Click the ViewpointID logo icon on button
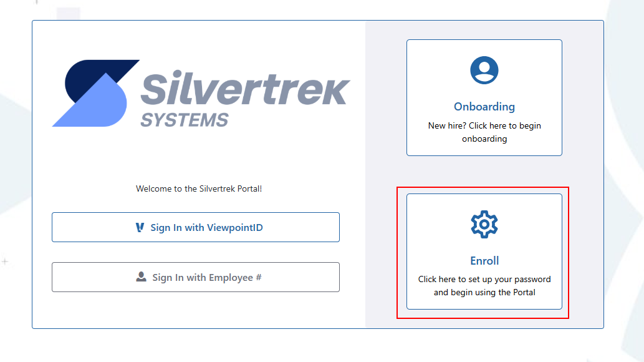 coord(140,227)
